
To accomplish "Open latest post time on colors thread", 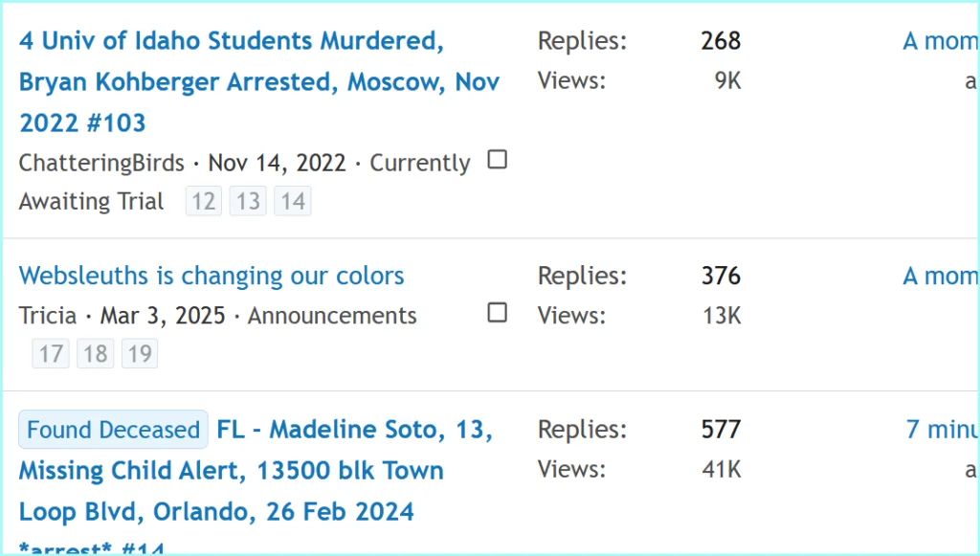I will 940,276.
